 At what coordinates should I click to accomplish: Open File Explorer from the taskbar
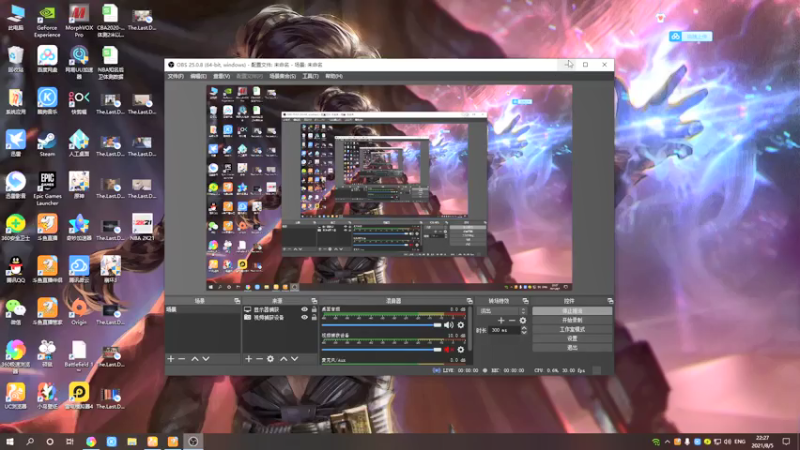click(132, 441)
